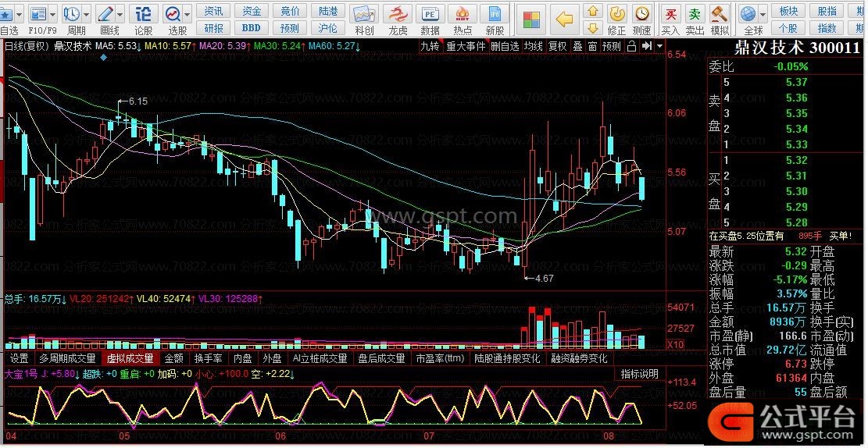868x448 pixels.
Task: Open the 设置 indicator settings
Action: click(20, 358)
